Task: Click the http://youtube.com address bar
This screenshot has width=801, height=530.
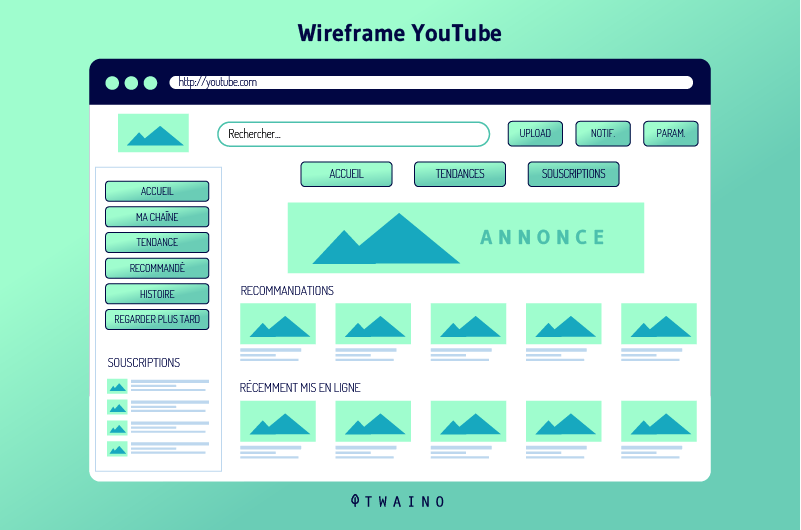Action: (x=431, y=83)
